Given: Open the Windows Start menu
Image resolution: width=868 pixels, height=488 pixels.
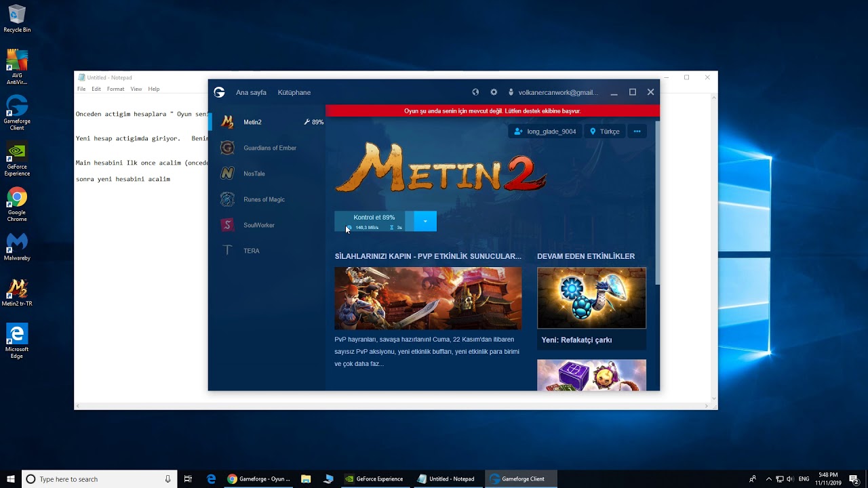Looking at the screenshot, I should click(x=11, y=479).
